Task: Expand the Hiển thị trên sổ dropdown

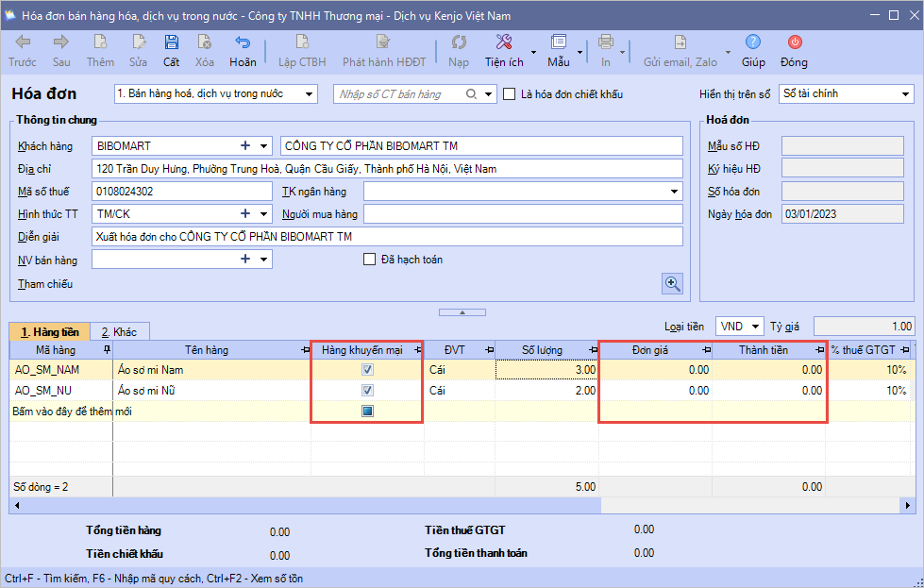Action: pyautogui.click(x=905, y=94)
